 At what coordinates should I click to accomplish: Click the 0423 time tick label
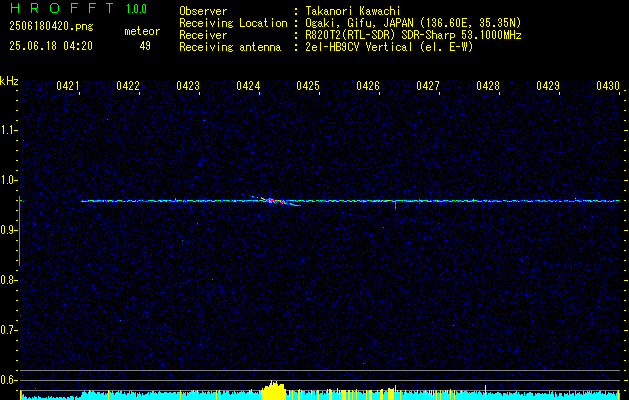[188, 85]
